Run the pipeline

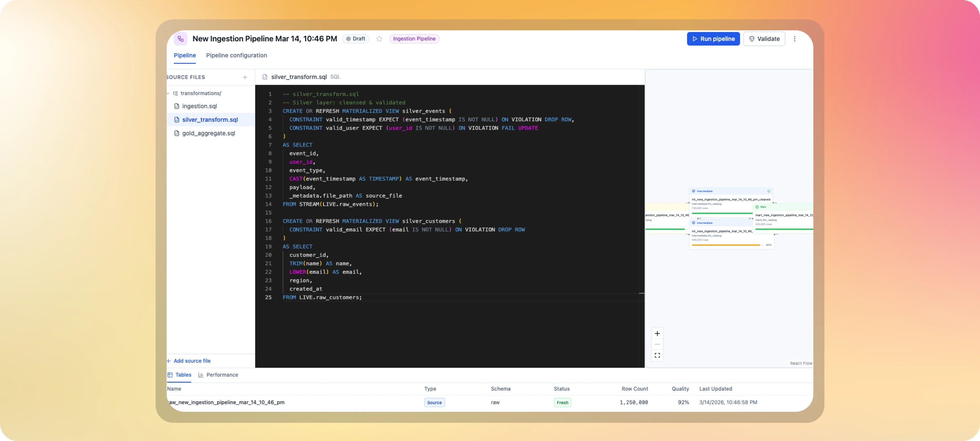pyautogui.click(x=713, y=39)
